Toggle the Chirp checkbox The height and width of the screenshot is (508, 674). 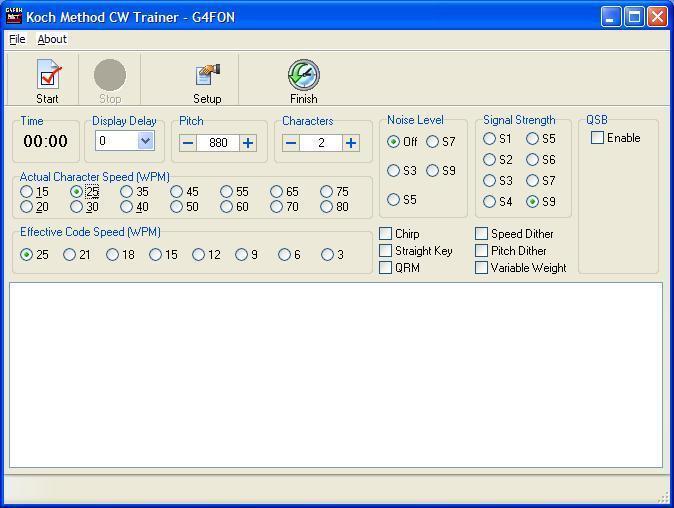(386, 234)
